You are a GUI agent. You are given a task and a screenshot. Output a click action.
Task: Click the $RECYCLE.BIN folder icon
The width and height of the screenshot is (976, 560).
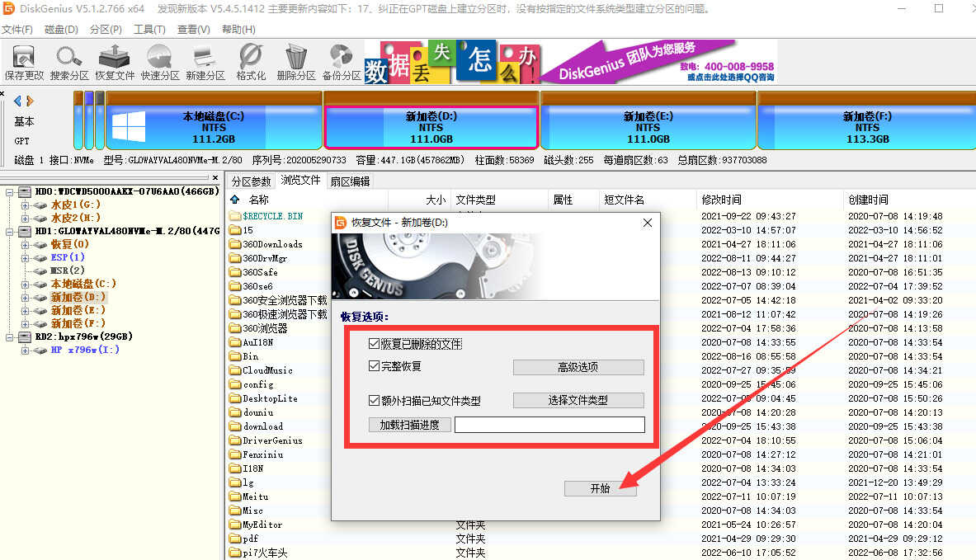tap(234, 216)
